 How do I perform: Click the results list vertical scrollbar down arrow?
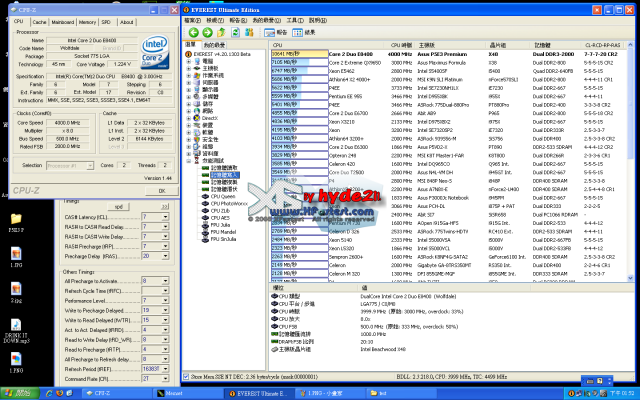pyautogui.click(x=631, y=278)
